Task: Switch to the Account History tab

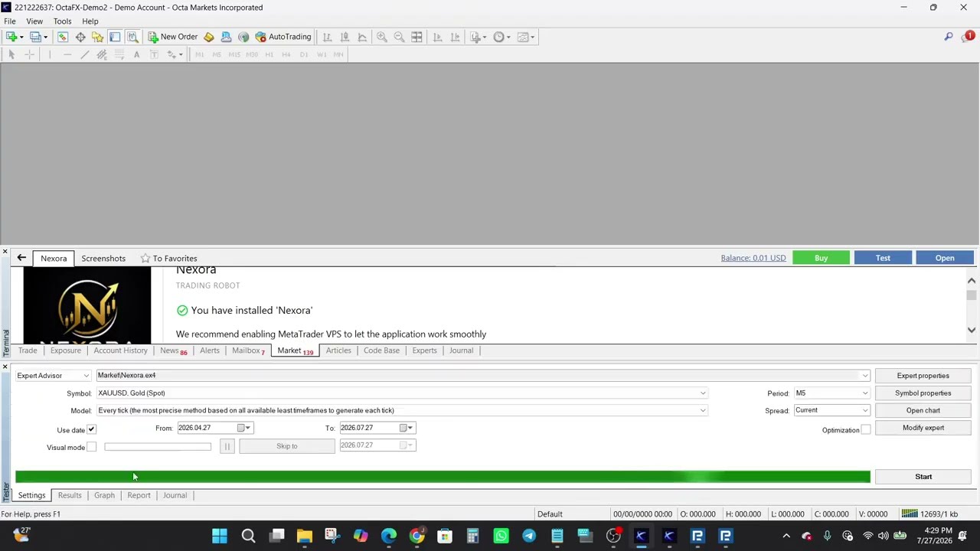Action: [x=120, y=350]
